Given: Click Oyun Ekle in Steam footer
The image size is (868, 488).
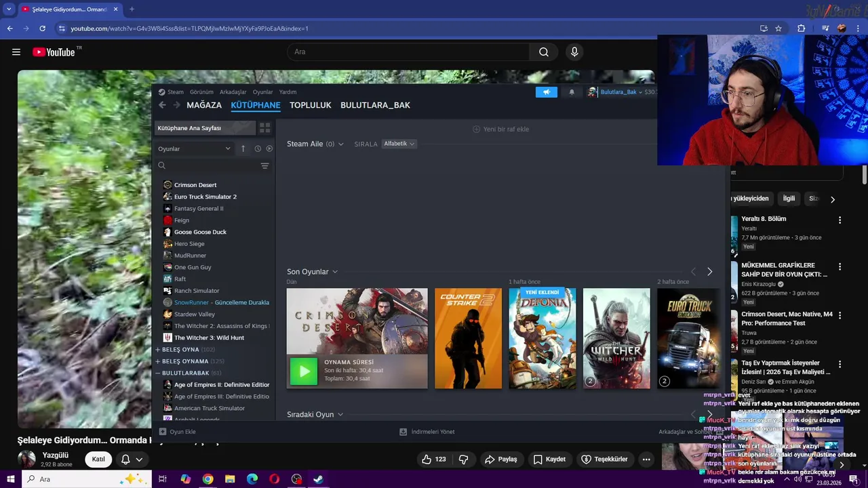Looking at the screenshot, I should [177, 432].
